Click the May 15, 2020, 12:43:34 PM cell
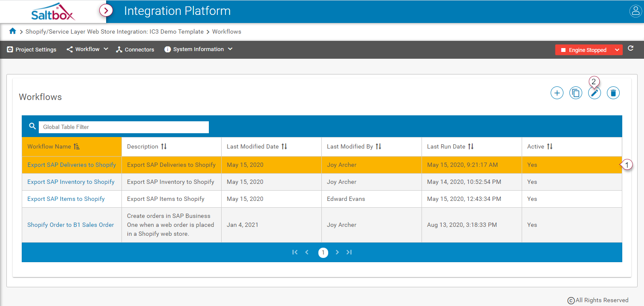 coord(472,199)
